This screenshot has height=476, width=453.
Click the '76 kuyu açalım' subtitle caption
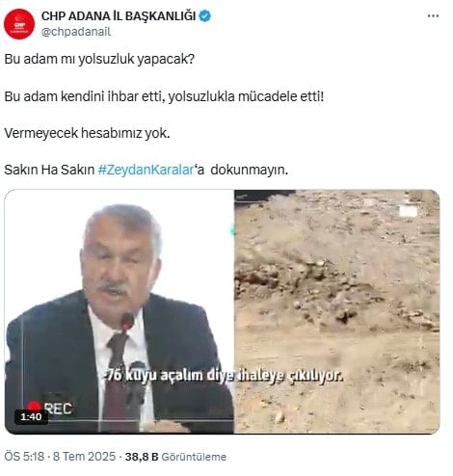(x=224, y=375)
